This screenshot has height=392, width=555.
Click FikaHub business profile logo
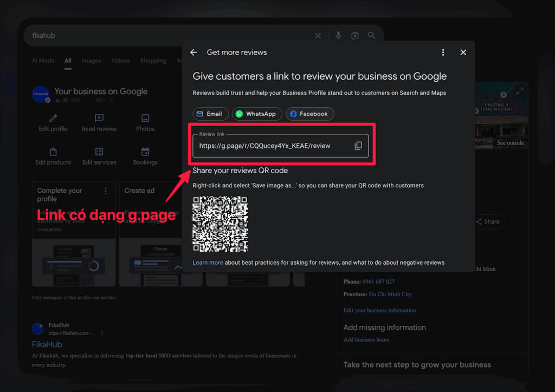coord(41,94)
